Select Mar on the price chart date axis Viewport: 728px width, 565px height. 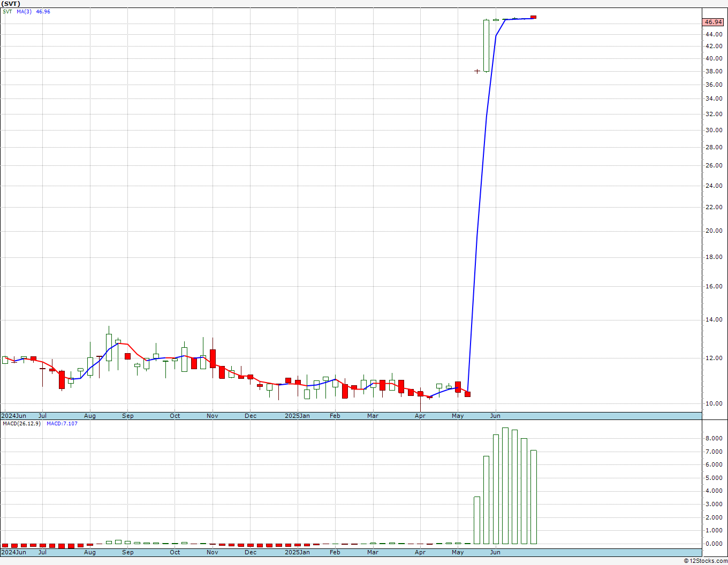coord(373,416)
